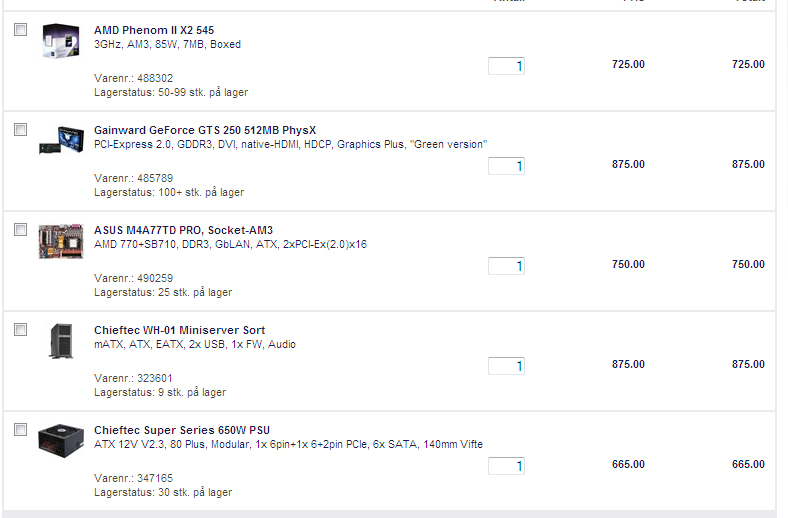Check the box beside Chieftec Super Series 650W PSU
This screenshot has height=518, width=788.
(x=21, y=430)
